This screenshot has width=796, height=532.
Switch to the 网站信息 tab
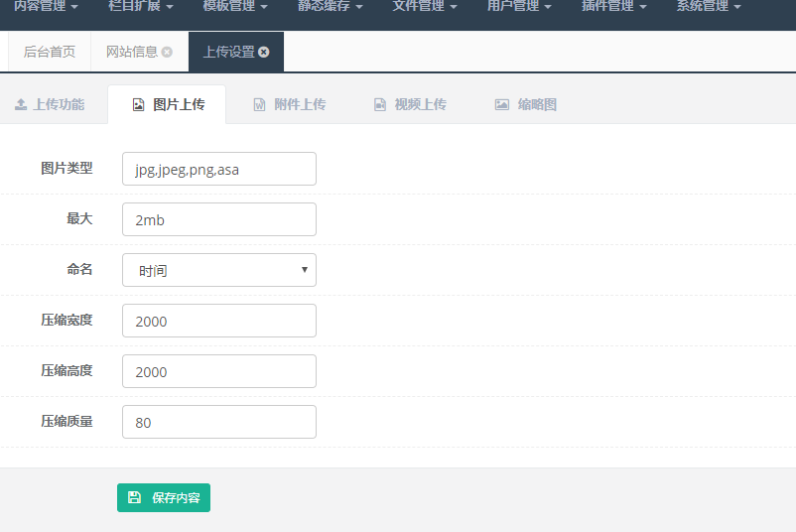tap(132, 52)
